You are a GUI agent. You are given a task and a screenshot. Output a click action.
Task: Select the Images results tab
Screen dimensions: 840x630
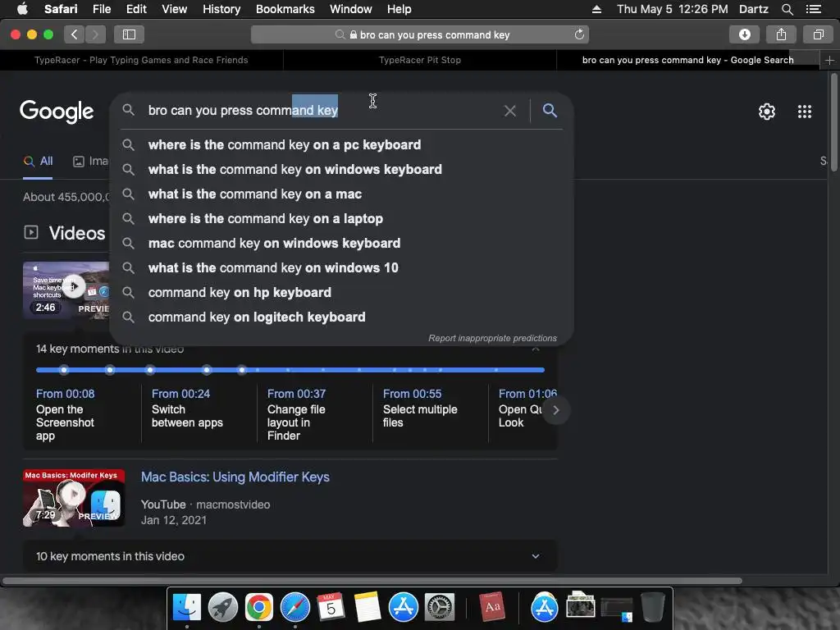[90, 162]
